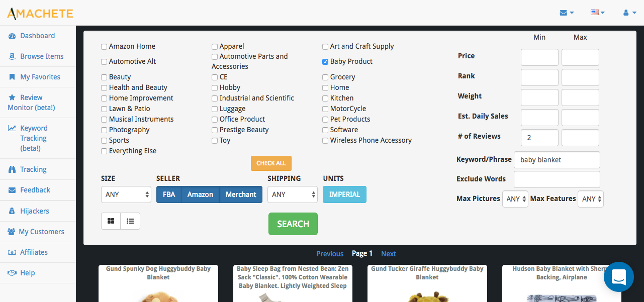This screenshot has width=644, height=302.
Task: Toggle the Amazon seller filter
Action: click(200, 194)
